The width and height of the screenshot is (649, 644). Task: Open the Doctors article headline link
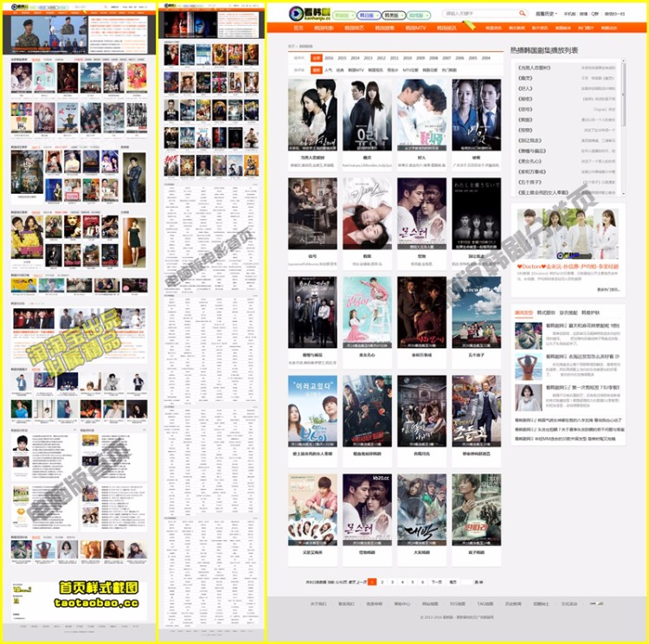point(568,267)
